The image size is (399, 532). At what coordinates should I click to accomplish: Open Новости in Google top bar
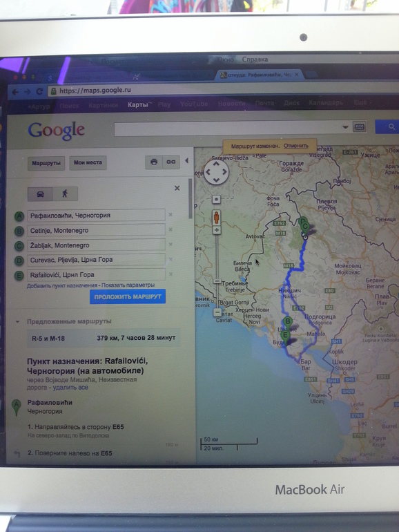point(231,103)
